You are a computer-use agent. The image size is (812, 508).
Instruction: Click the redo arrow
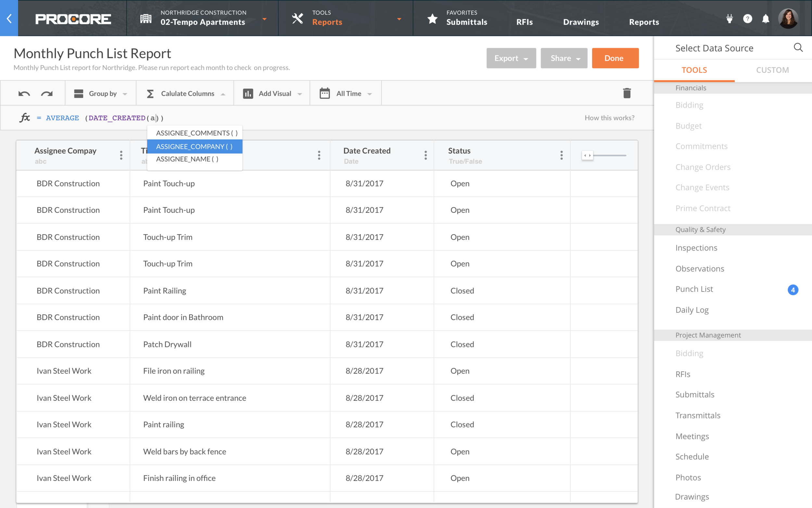[47, 94]
